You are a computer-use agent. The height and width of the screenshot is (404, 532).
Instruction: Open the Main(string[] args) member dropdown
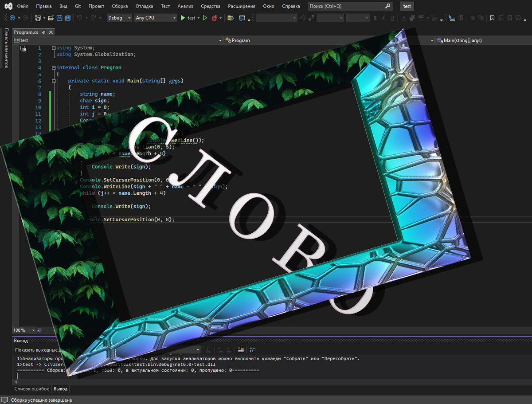(483, 40)
